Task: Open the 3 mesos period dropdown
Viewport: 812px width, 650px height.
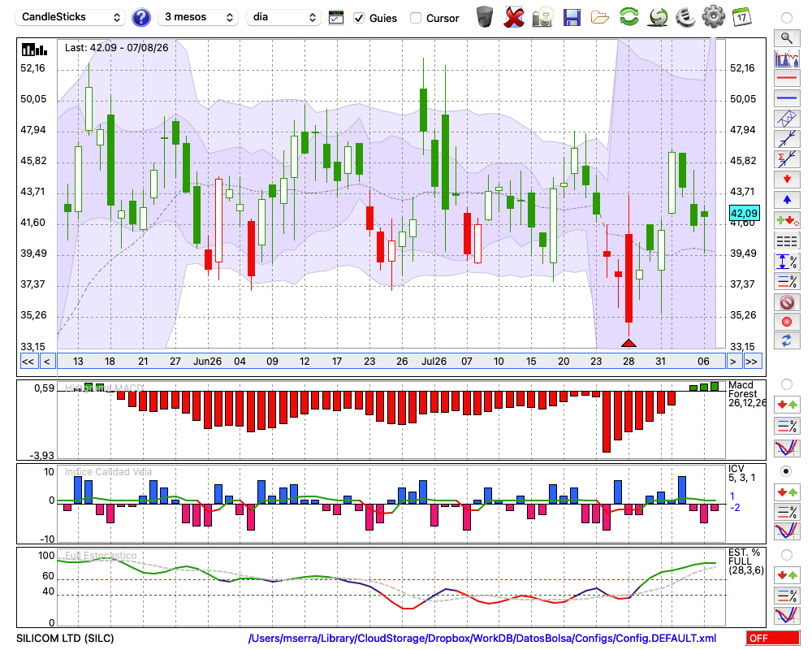Action: [x=198, y=17]
